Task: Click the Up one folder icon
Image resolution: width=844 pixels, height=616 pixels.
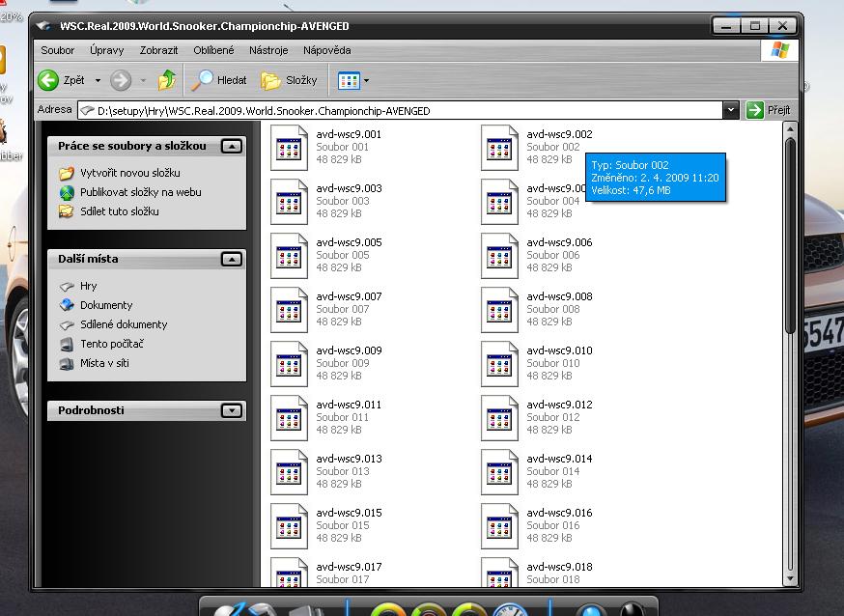Action: [167, 80]
